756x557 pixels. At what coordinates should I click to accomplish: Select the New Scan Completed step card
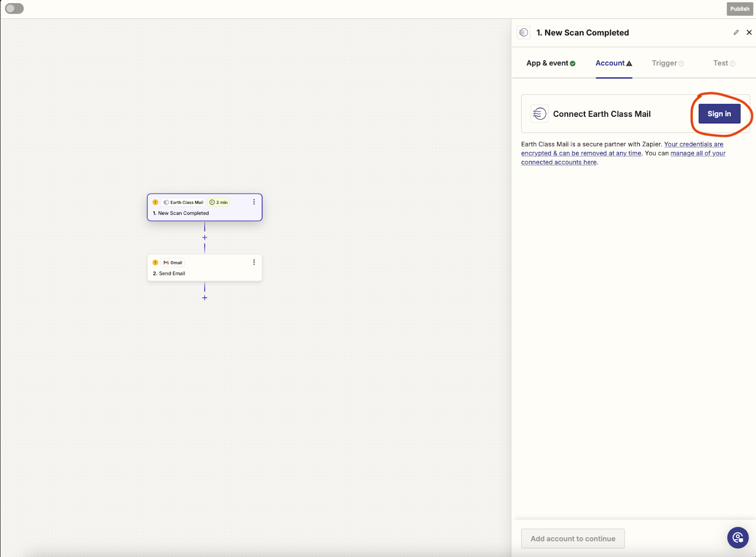tap(205, 207)
